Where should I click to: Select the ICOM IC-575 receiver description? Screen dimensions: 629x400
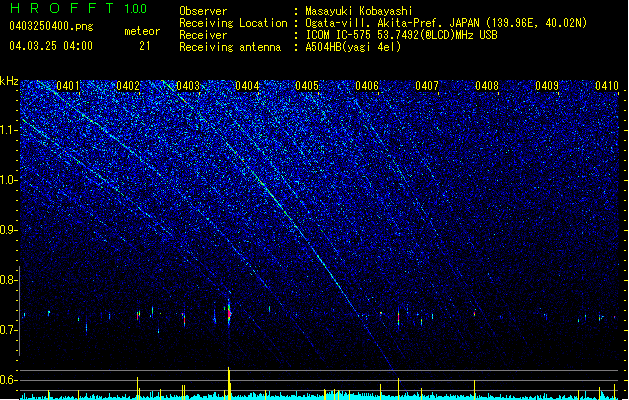click(401, 35)
